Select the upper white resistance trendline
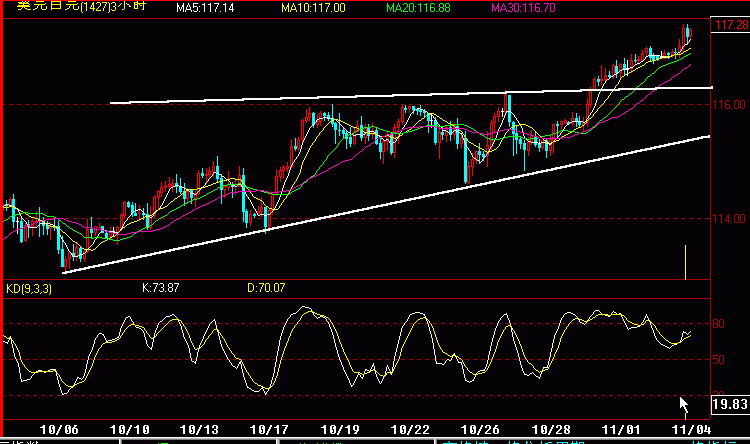This screenshot has height=444, width=750. click(411, 95)
